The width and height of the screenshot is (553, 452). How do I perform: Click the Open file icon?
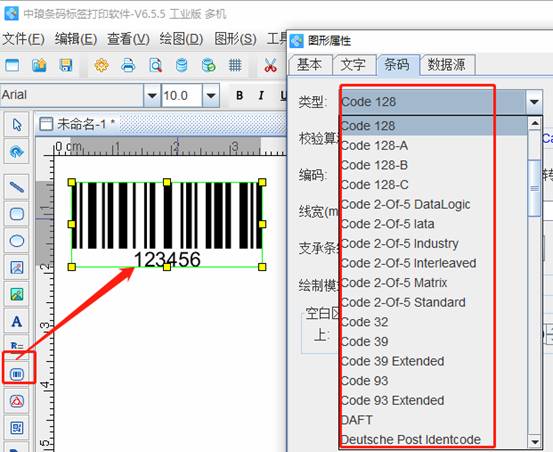point(39,66)
